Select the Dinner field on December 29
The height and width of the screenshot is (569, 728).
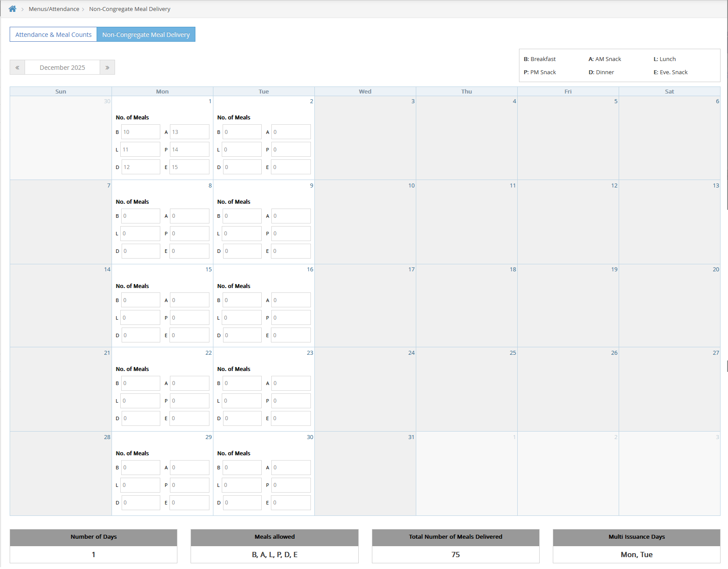(141, 502)
